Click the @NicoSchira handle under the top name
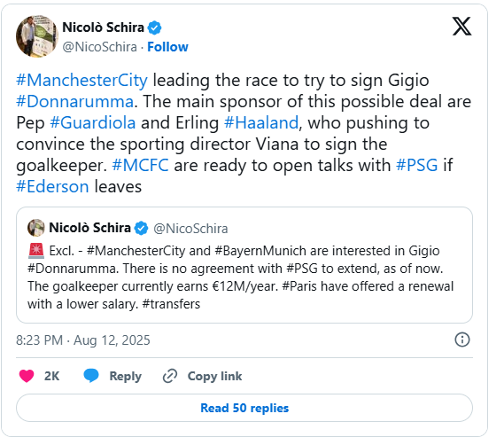This screenshot has width=504, height=445. 99,47
